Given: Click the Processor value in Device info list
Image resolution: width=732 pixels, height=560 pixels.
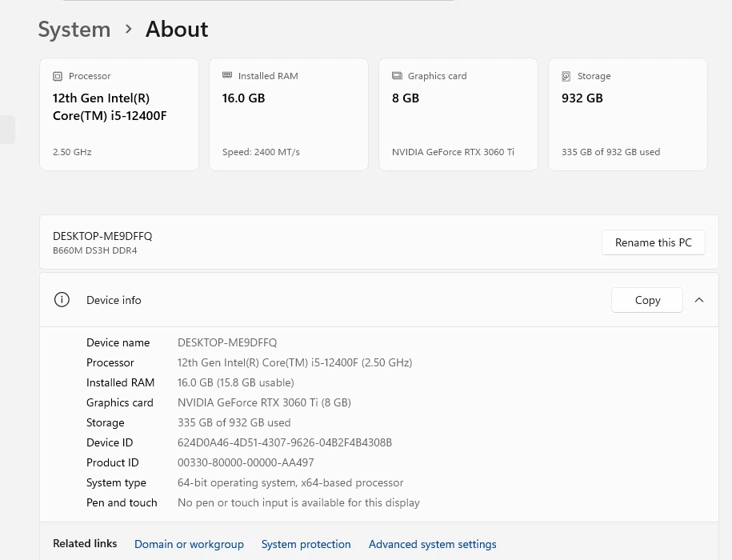Looking at the screenshot, I should pyautogui.click(x=294, y=362).
